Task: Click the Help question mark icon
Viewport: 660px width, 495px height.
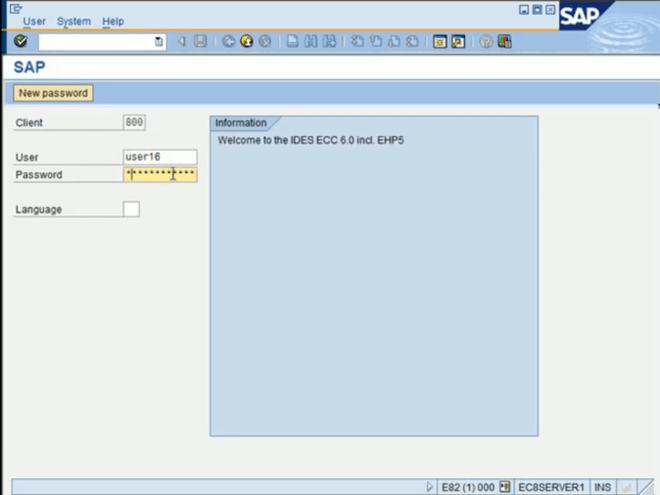Action: coord(486,41)
